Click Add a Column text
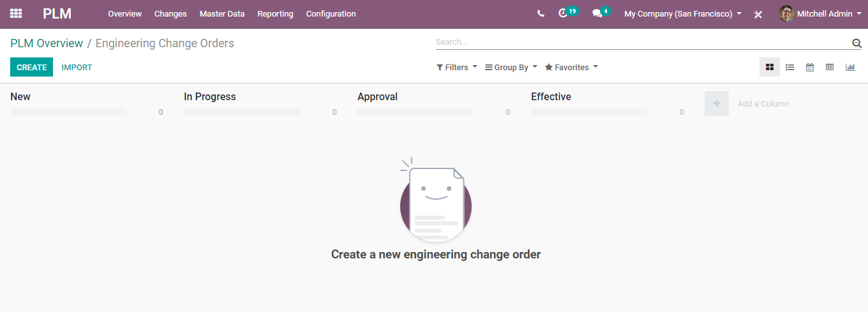The height and width of the screenshot is (312, 868). [763, 103]
